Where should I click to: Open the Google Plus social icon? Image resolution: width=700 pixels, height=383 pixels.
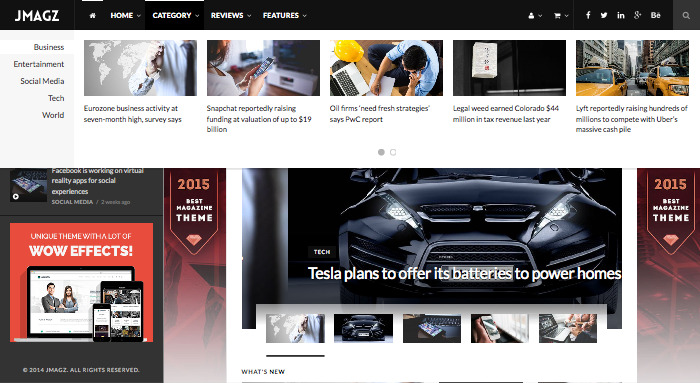click(638, 15)
